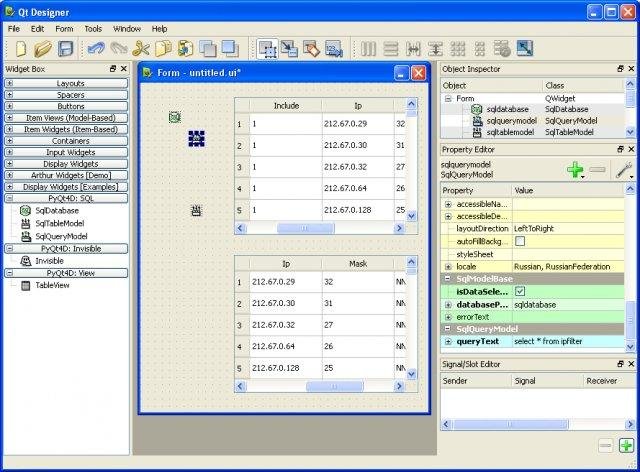
Task: Select the sqldatabase icon on the form
Action: click(x=175, y=117)
